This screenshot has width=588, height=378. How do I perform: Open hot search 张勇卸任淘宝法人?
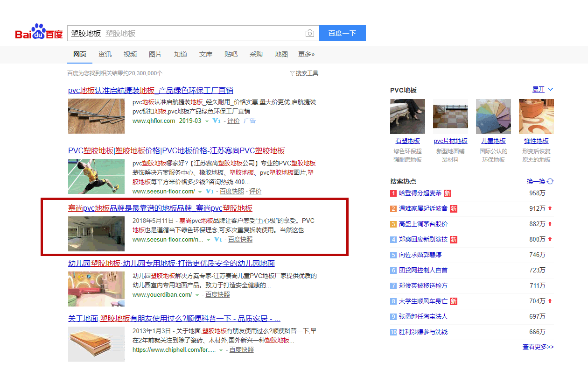[x=423, y=316]
